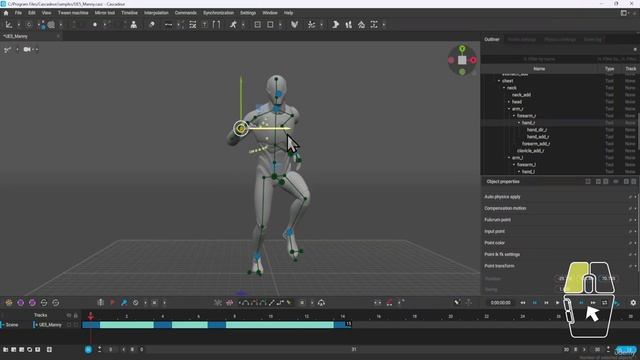Click the snowflake-like pivot icon in the toolbar
This screenshot has width=640, height=360.
coord(311,25)
